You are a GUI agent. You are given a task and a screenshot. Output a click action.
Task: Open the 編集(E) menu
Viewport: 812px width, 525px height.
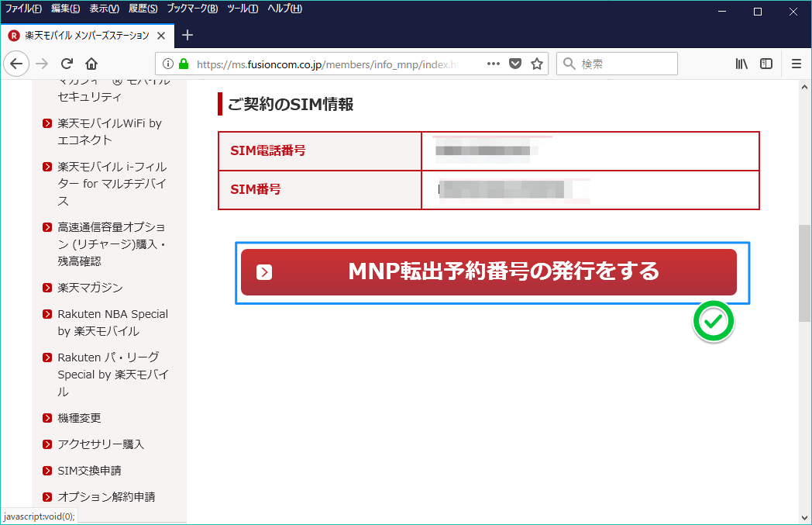pos(65,9)
